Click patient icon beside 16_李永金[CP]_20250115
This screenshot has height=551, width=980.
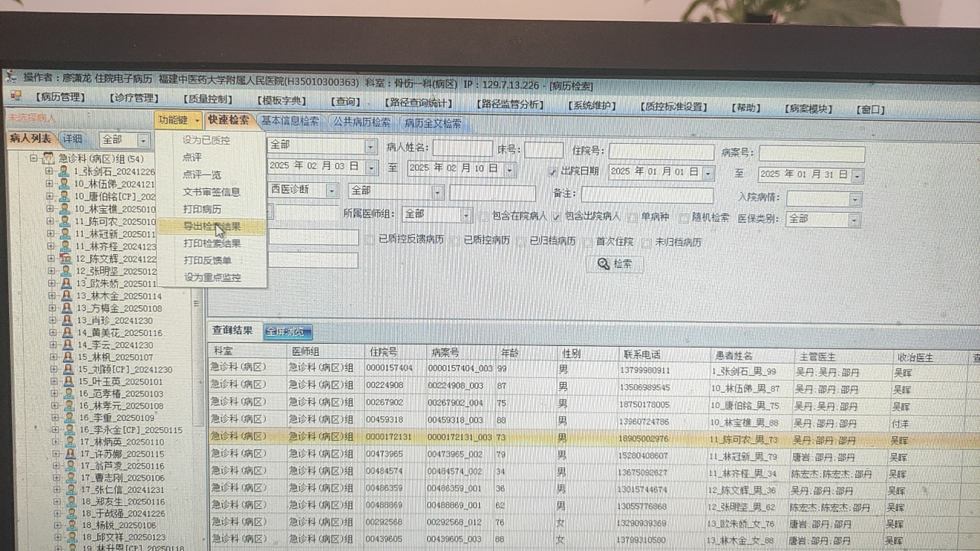(70, 430)
